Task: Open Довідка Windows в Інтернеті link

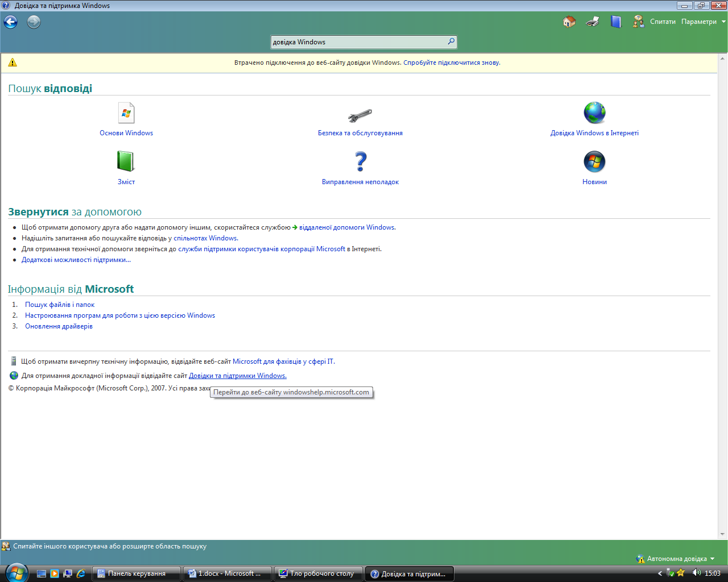Action: [x=594, y=133]
